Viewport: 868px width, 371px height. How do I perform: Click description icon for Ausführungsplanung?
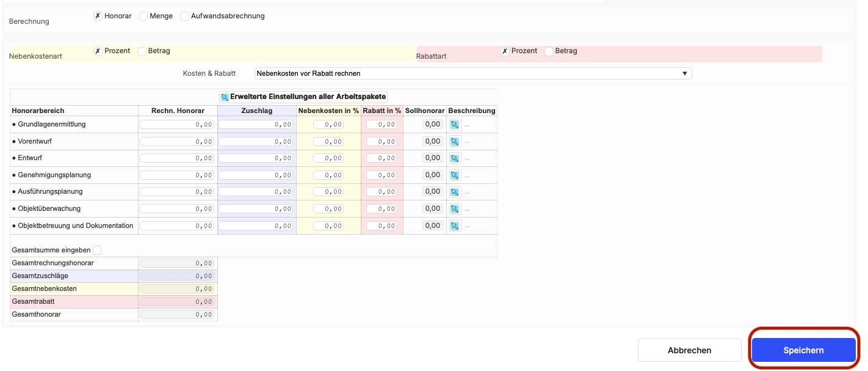[x=455, y=192]
